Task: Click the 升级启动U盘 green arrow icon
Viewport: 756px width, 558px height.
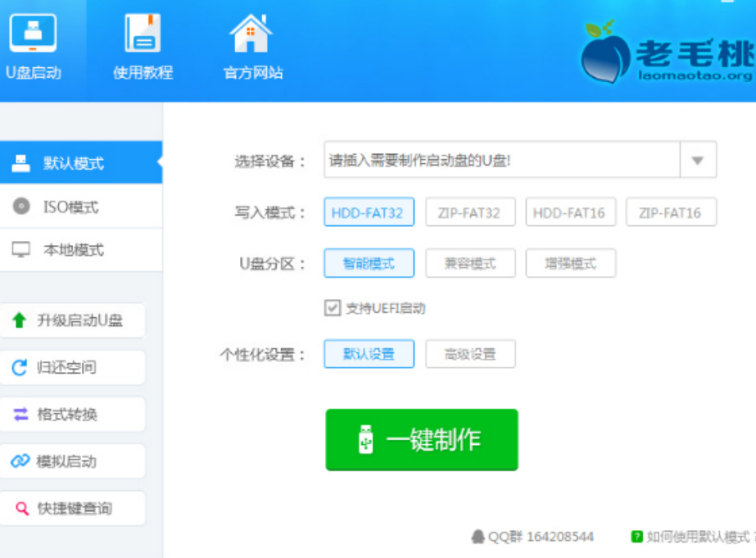Action: (x=20, y=320)
